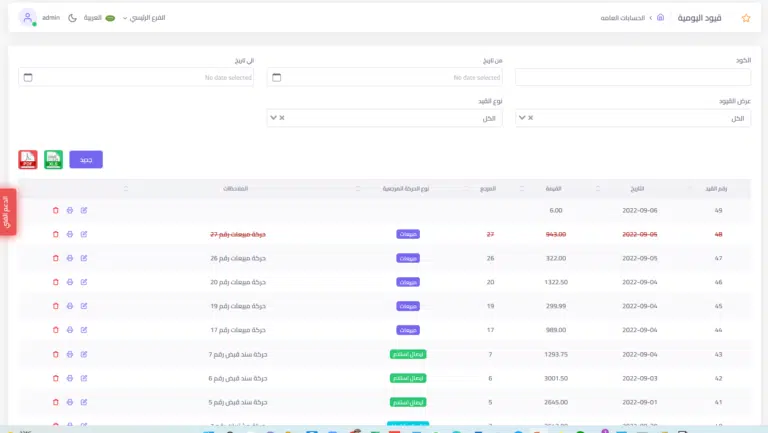This screenshot has width=768, height=433.
Task: Clear the عرض القيود selection with X
Action: point(531,118)
